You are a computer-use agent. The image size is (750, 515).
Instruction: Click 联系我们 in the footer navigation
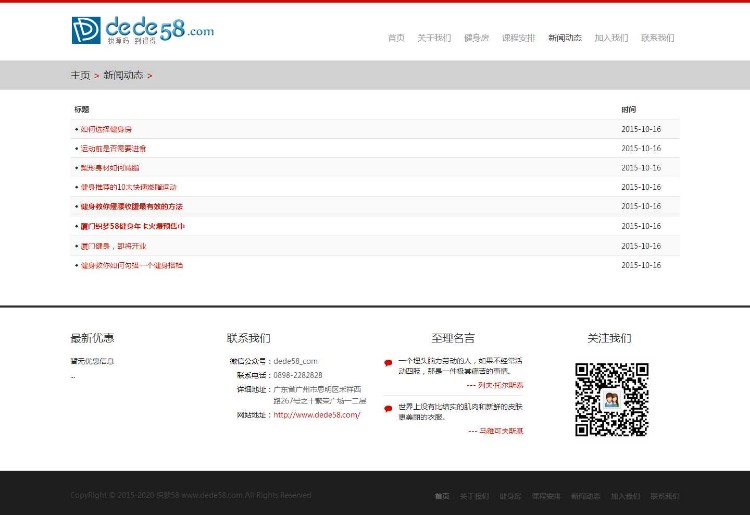664,496
